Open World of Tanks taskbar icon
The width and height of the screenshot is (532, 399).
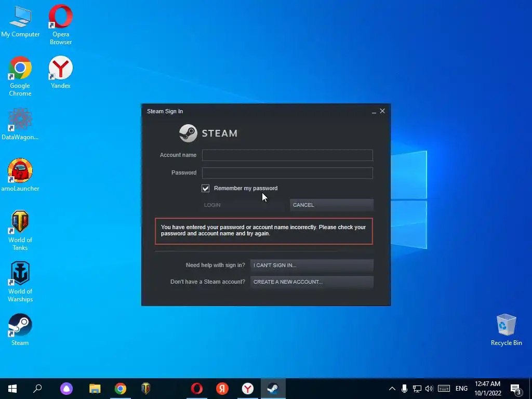point(146,389)
